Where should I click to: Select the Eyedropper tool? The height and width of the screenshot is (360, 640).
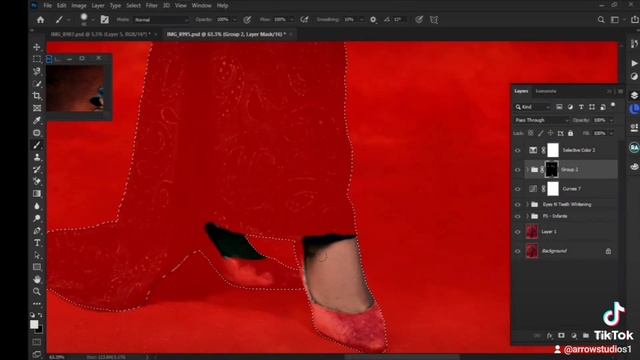(x=37, y=120)
